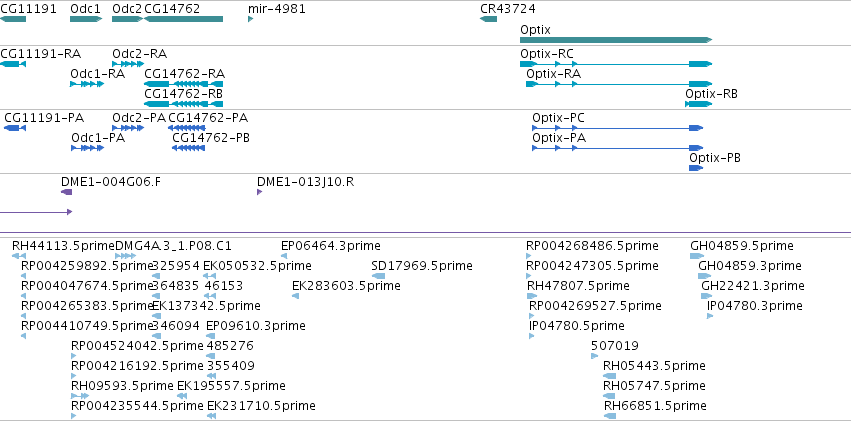851x421 pixels.
Task: Click the Optix gene bar
Action: [616, 40]
